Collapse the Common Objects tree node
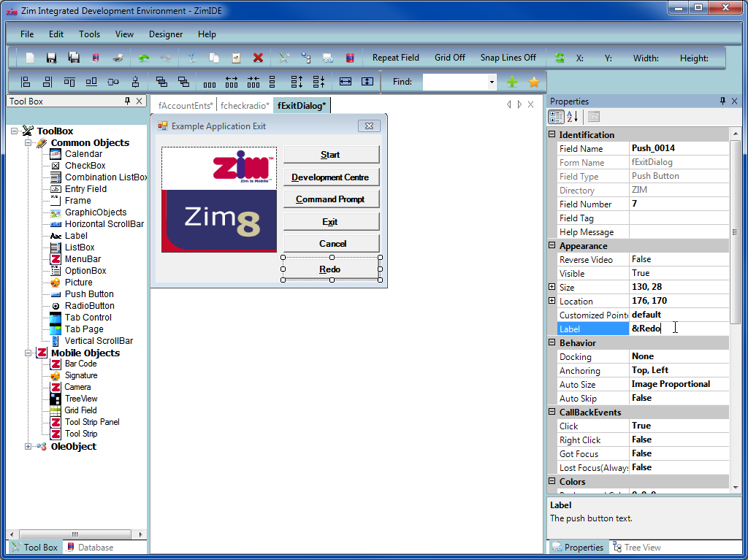 (x=28, y=143)
